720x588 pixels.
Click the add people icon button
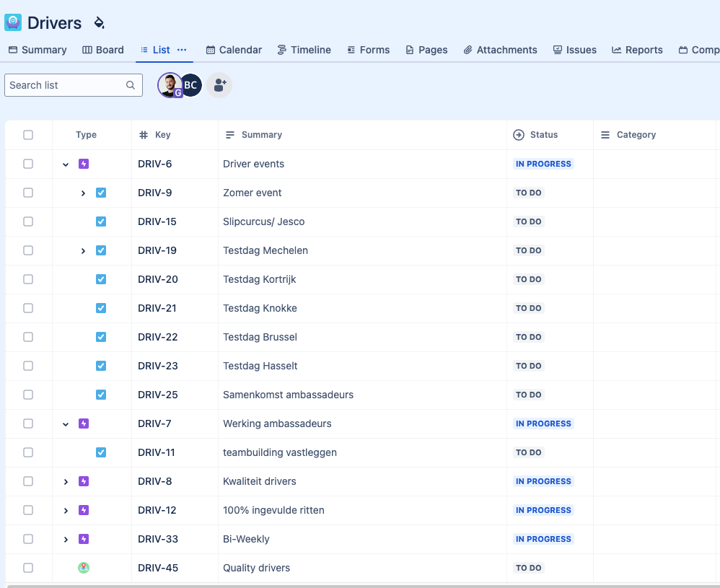tap(219, 85)
